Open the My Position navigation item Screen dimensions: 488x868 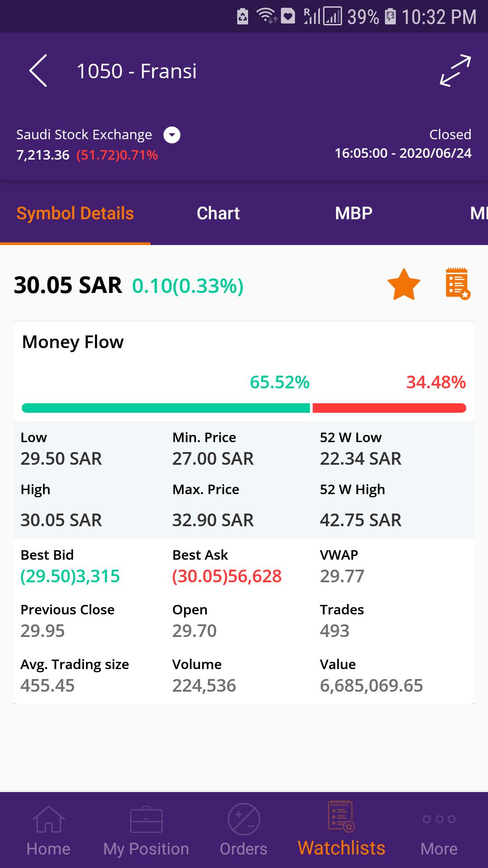tap(146, 831)
